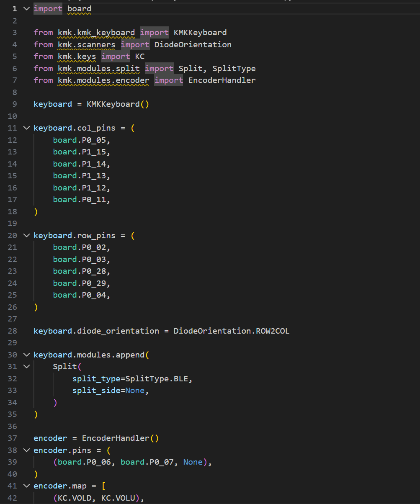Click the P0_06 encoder pin
The width and height of the screenshot is (420, 504).
click(99, 462)
